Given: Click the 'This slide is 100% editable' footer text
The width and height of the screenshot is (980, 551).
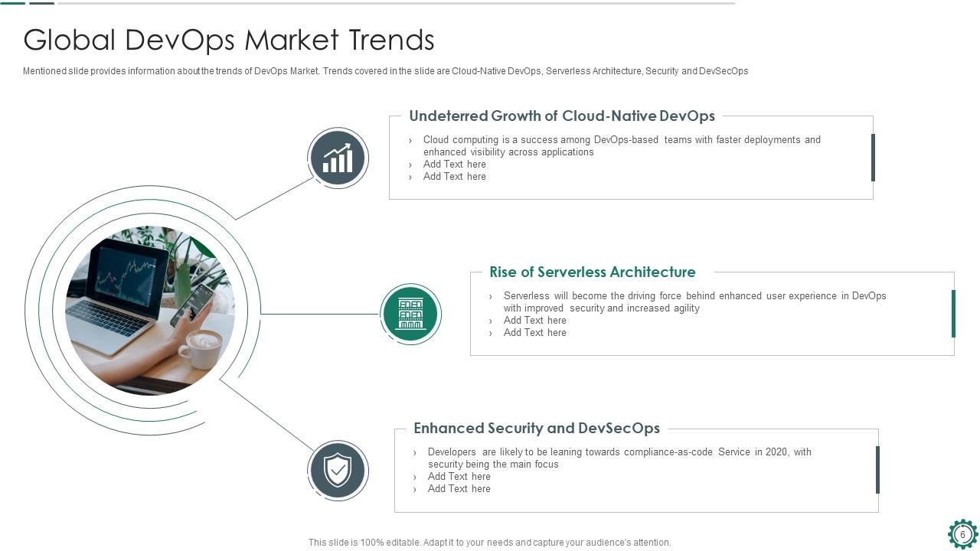Looking at the screenshot, I should pyautogui.click(x=489, y=543).
